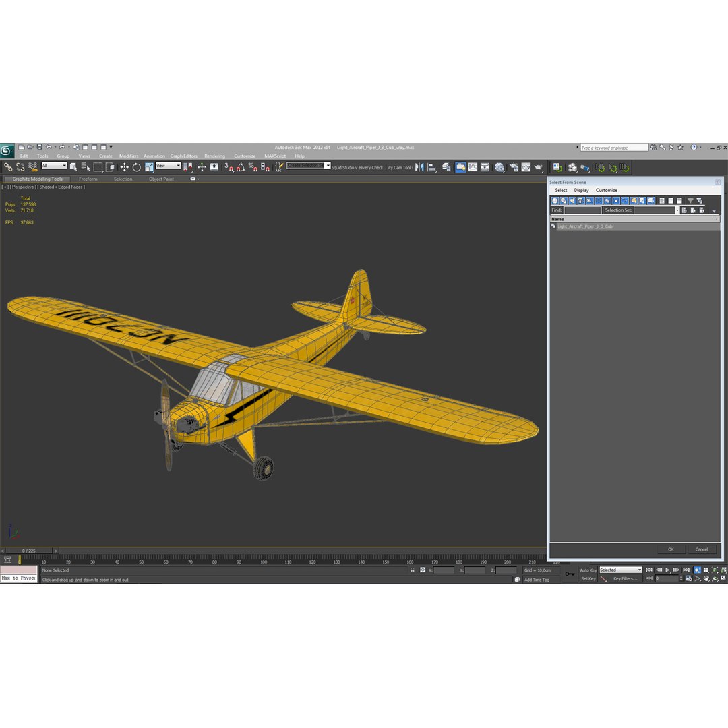The width and height of the screenshot is (728, 728).
Task: Open the 3ds Max application menu logo
Action: 7,150
